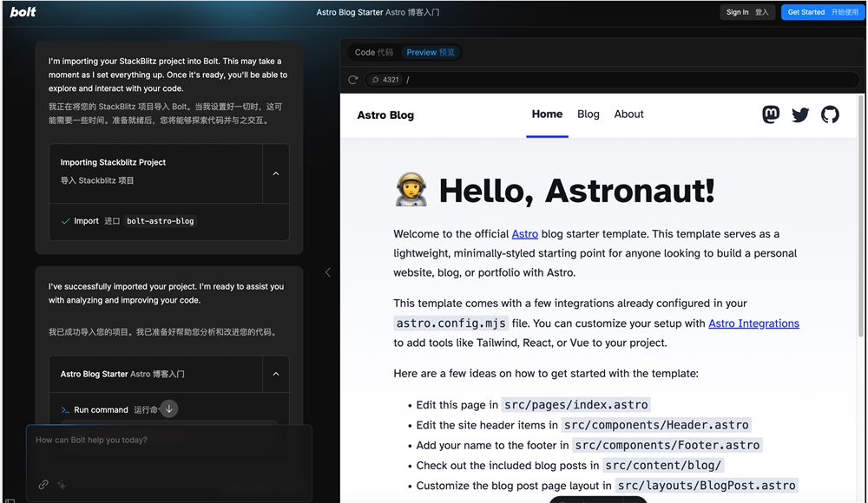
Task: Click src/components/Footer.astro path
Action: coord(667,445)
